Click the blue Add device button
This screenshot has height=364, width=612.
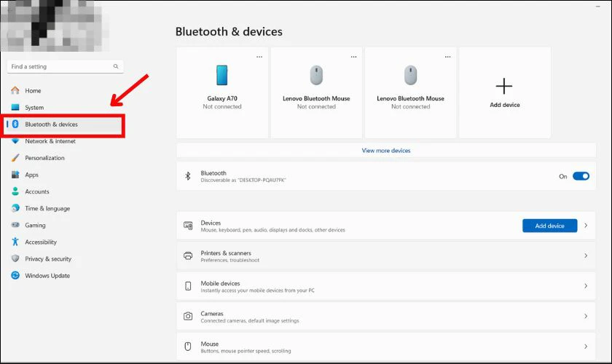coord(549,226)
